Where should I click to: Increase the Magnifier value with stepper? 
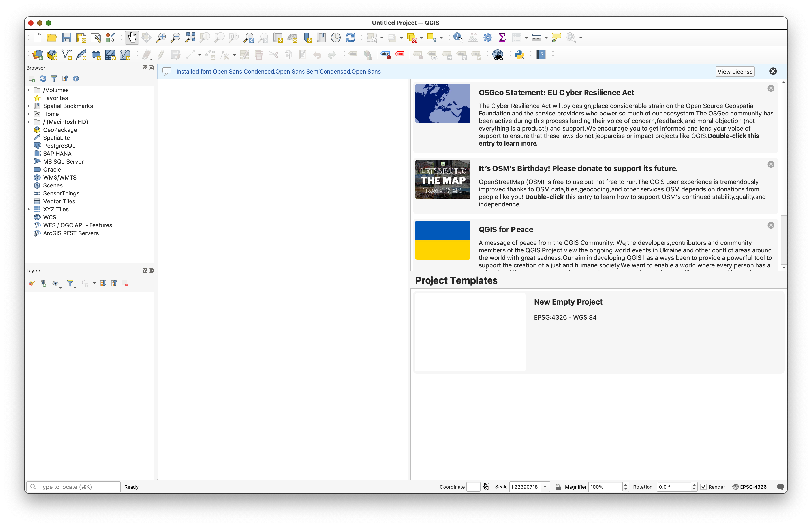(626, 485)
